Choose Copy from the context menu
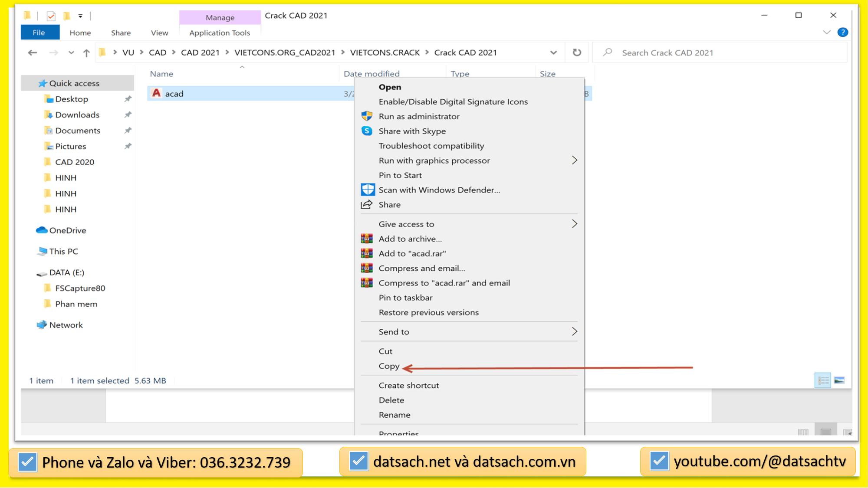Screen dimensions: 868x488 tap(389, 366)
